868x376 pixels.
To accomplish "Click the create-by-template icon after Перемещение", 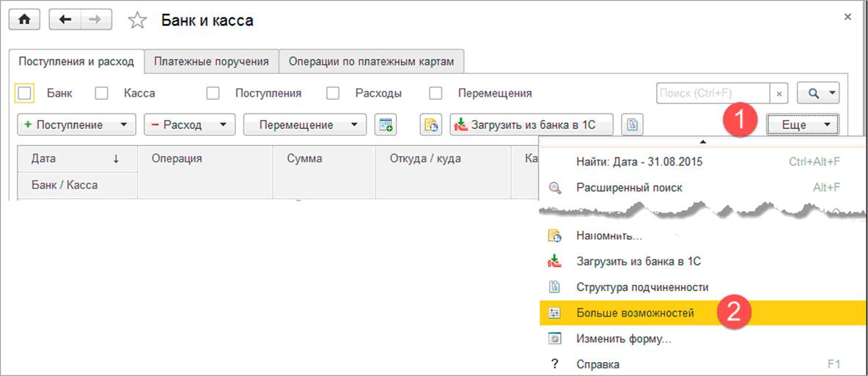I will (386, 125).
